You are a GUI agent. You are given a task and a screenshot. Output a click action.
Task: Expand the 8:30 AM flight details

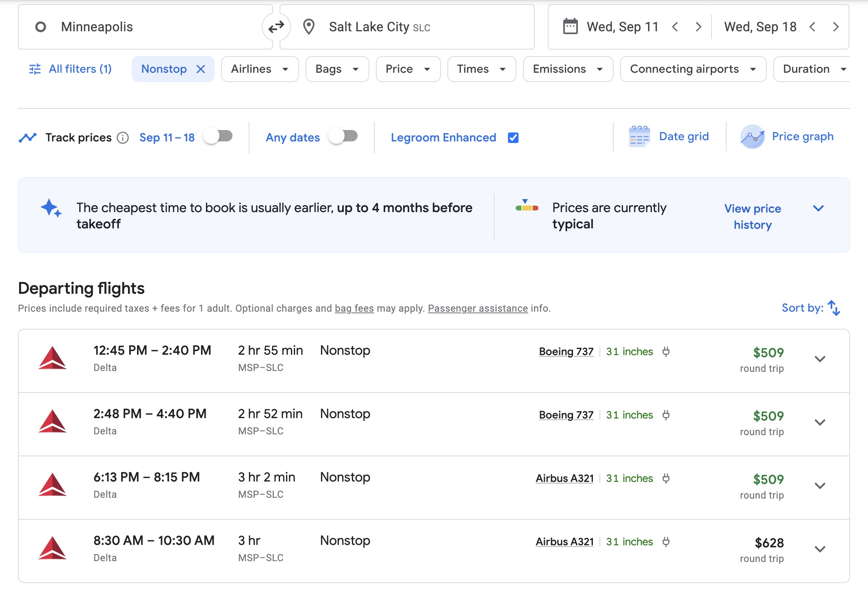(820, 549)
